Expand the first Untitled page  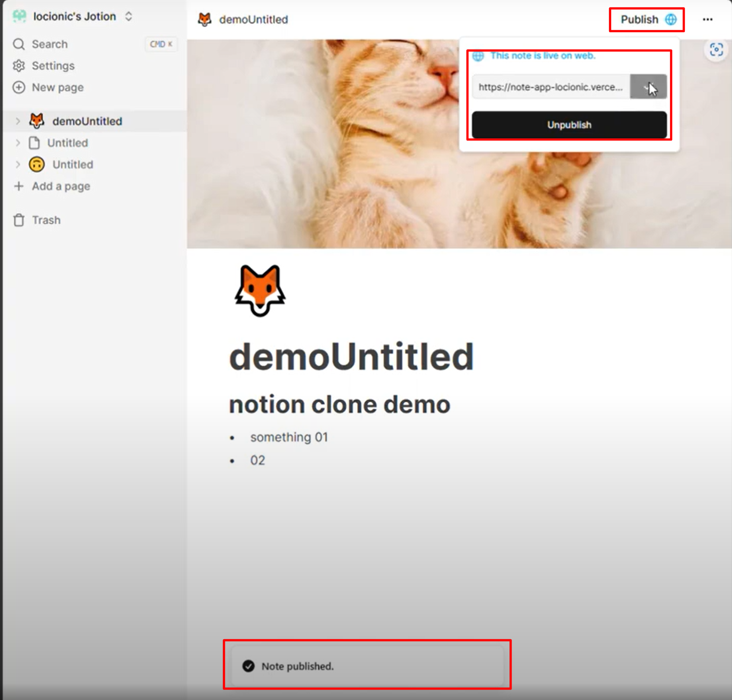pos(17,143)
